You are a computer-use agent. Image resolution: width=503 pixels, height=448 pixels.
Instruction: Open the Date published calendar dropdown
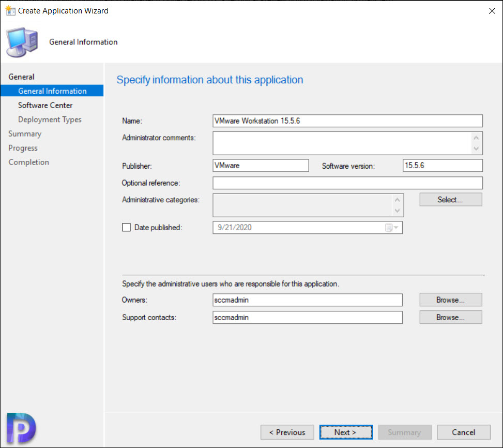pyautogui.click(x=392, y=228)
